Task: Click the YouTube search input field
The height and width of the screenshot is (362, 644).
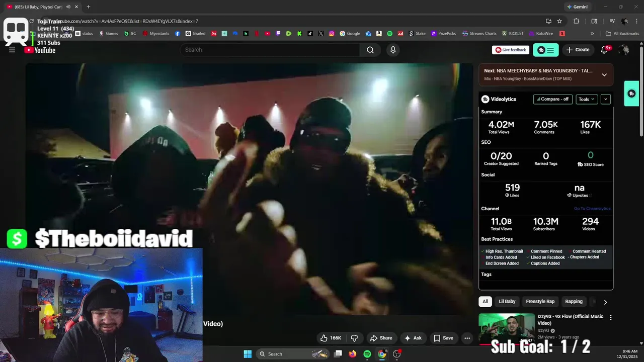Action: click(270, 50)
